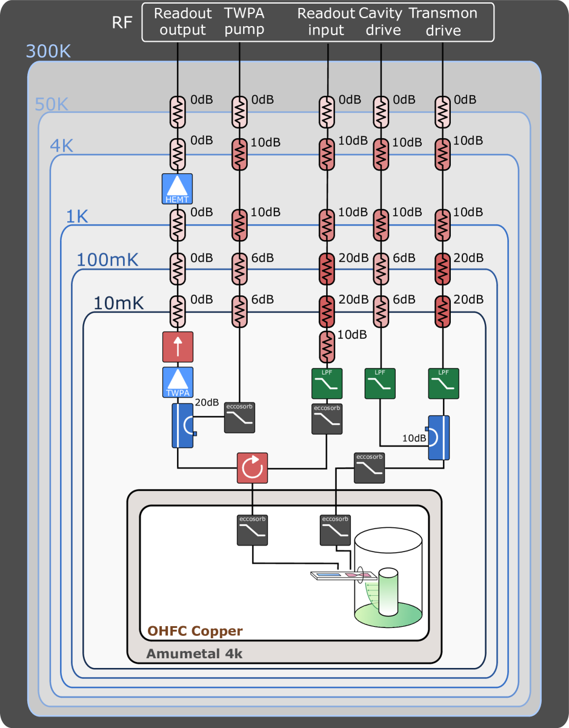Click the red circulator icon

pyautogui.click(x=252, y=468)
